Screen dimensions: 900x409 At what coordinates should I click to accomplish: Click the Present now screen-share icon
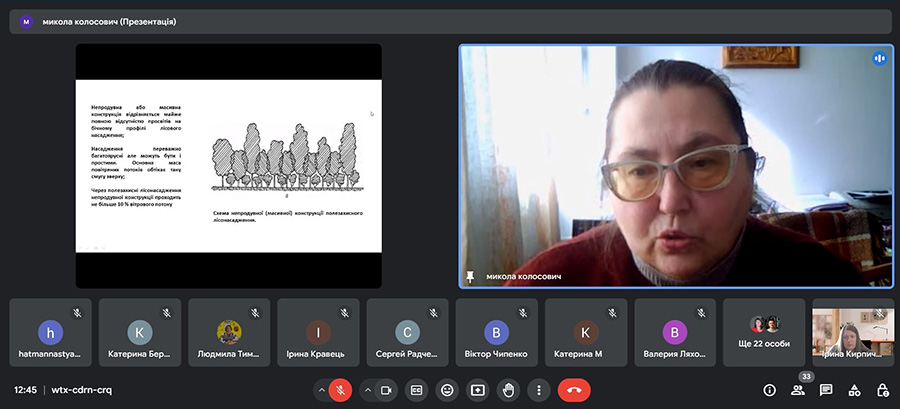click(478, 389)
